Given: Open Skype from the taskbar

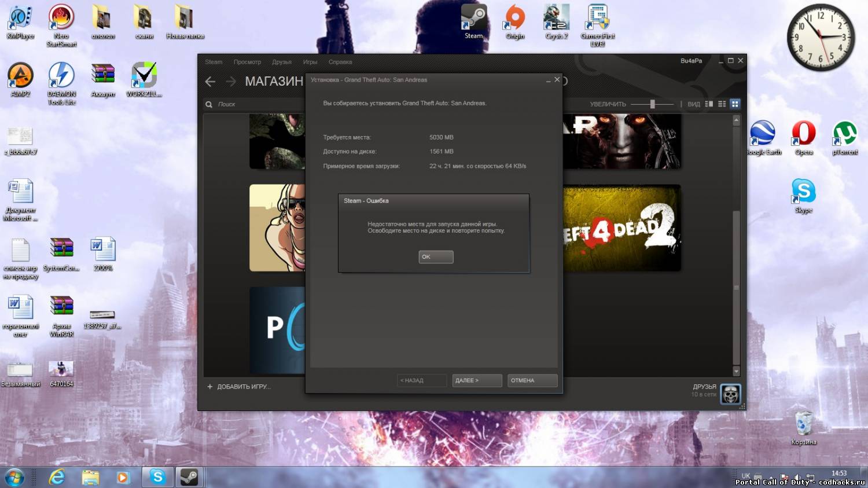Looking at the screenshot, I should click(x=157, y=477).
